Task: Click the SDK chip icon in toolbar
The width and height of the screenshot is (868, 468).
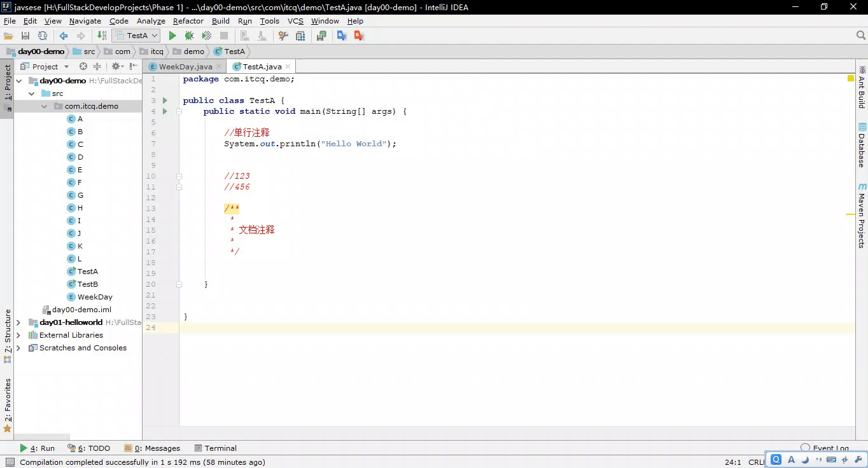Action: (321, 36)
